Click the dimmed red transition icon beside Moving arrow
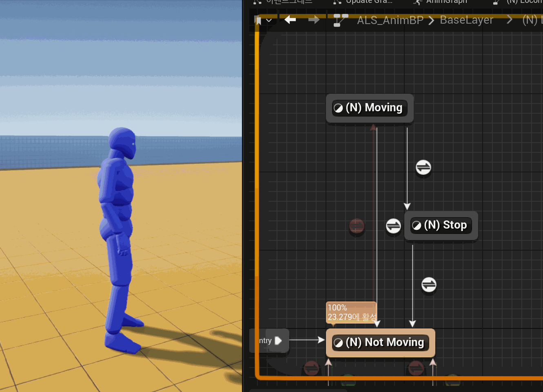The height and width of the screenshot is (392, 543). tap(357, 226)
